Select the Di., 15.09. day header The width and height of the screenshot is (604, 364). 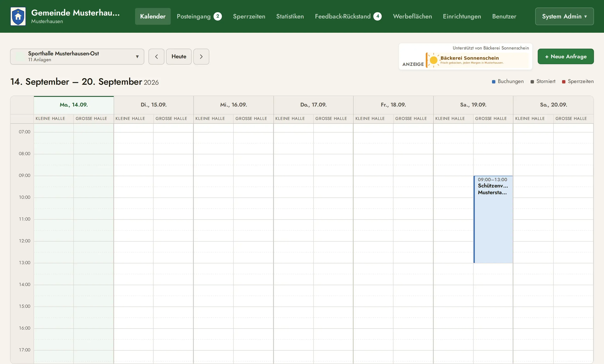(154, 105)
